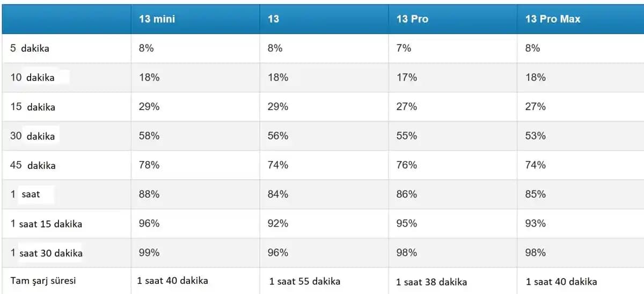
Task: Click the 13 Pro Max column header
Action: point(552,19)
